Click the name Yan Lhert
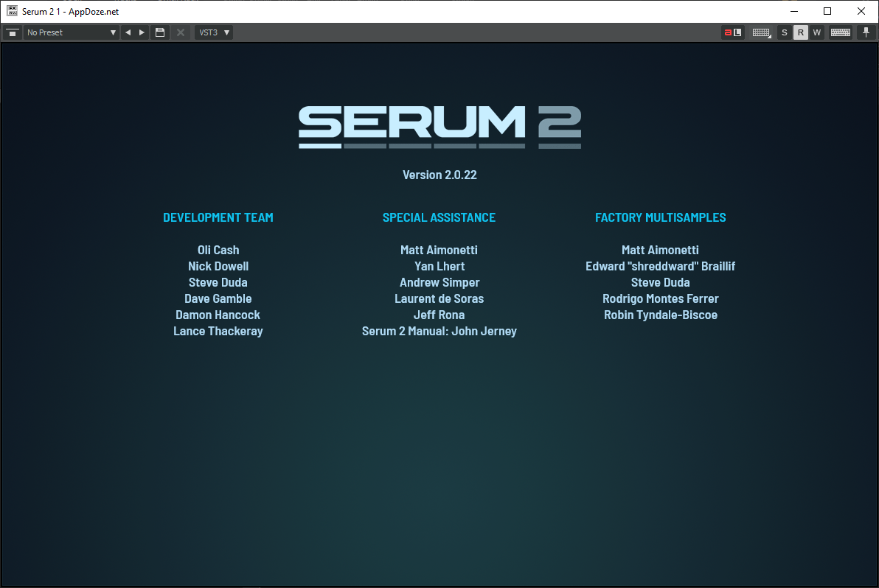This screenshot has width=879, height=588. pos(439,266)
